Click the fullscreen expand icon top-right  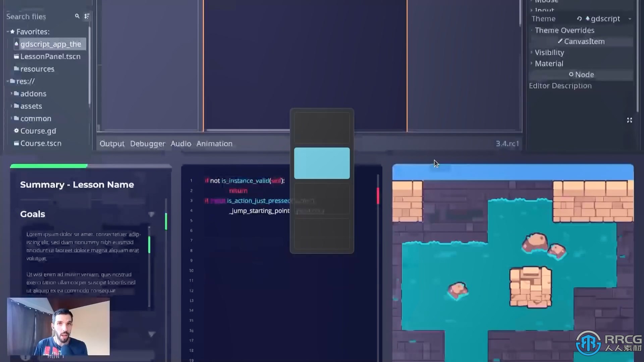(629, 120)
